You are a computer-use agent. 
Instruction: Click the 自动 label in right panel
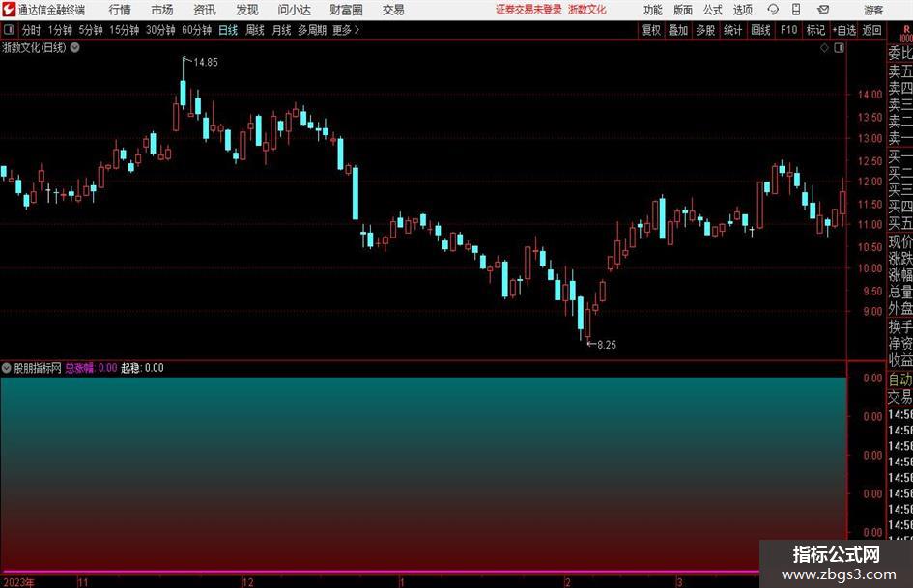point(900,379)
